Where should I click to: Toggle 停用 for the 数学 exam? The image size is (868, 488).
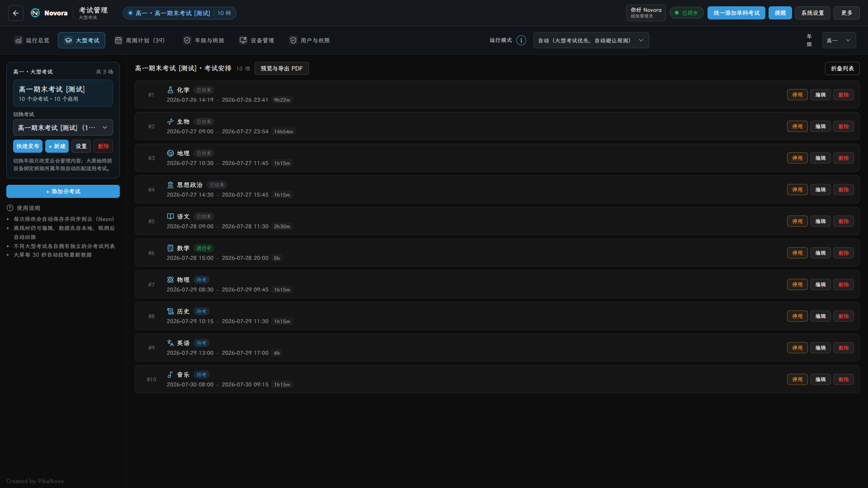[x=797, y=253]
